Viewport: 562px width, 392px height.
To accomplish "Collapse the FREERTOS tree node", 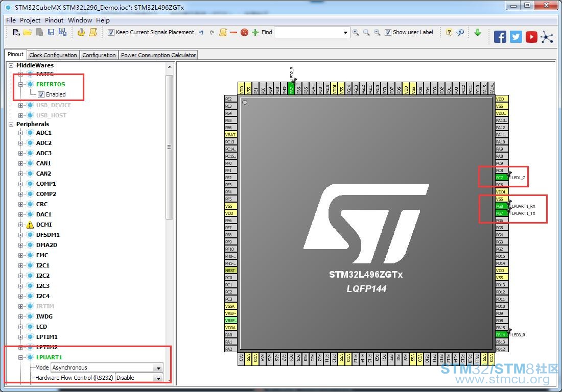I will (x=21, y=85).
